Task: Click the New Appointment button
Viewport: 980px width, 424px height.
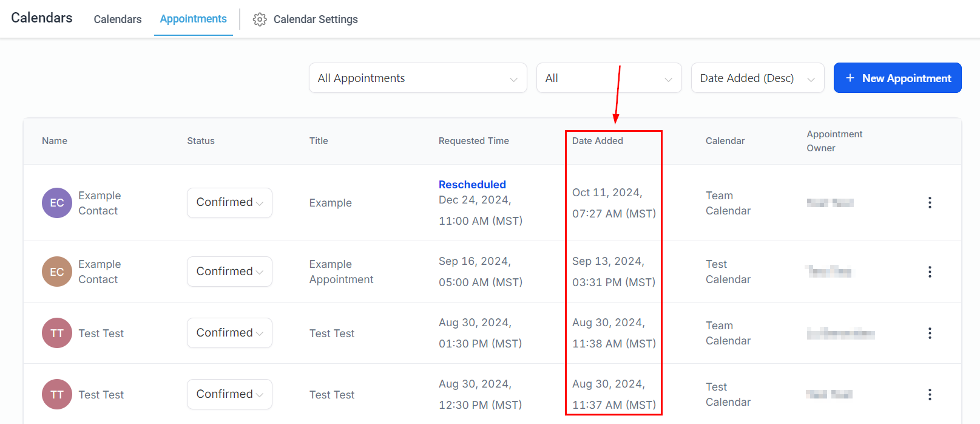Action: tap(897, 78)
